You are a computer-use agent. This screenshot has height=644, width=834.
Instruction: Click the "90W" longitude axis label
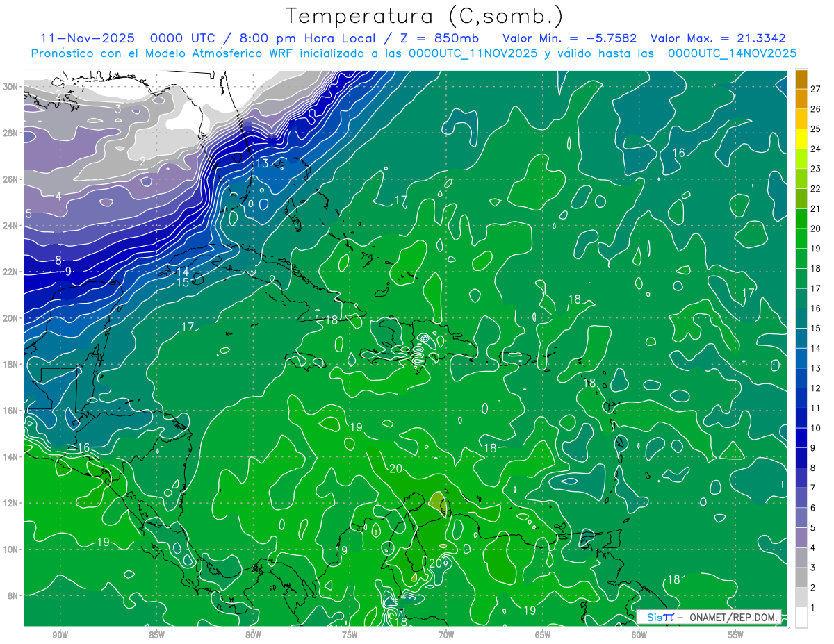(x=60, y=636)
